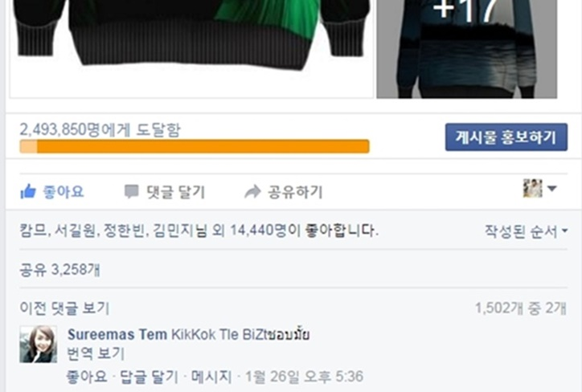Click the 게시물 홍보하기 button
Image resolution: width=582 pixels, height=392 pixels.
506,137
